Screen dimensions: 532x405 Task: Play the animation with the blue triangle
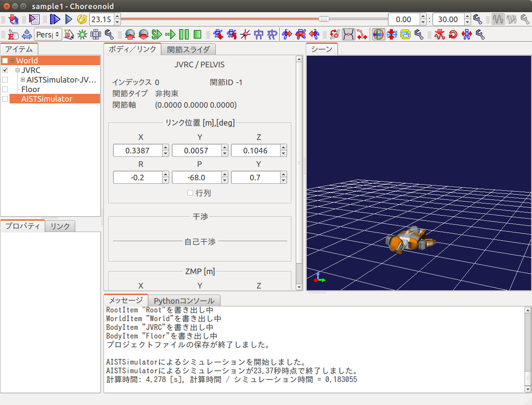tap(68, 19)
